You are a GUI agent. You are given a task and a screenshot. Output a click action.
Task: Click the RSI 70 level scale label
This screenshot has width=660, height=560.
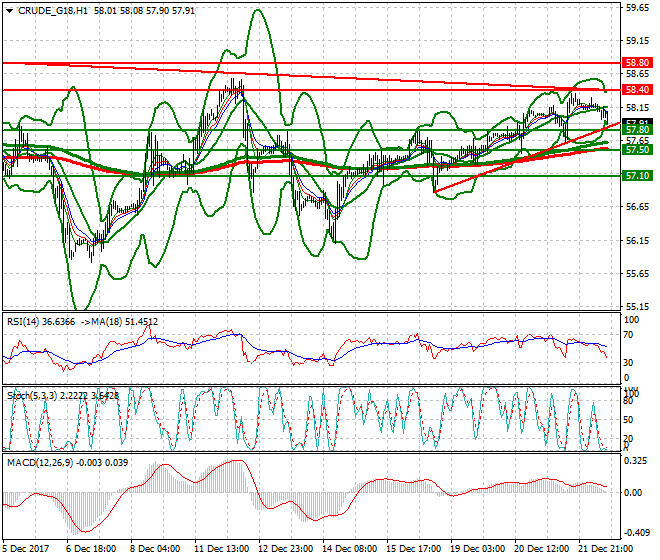tap(629, 340)
